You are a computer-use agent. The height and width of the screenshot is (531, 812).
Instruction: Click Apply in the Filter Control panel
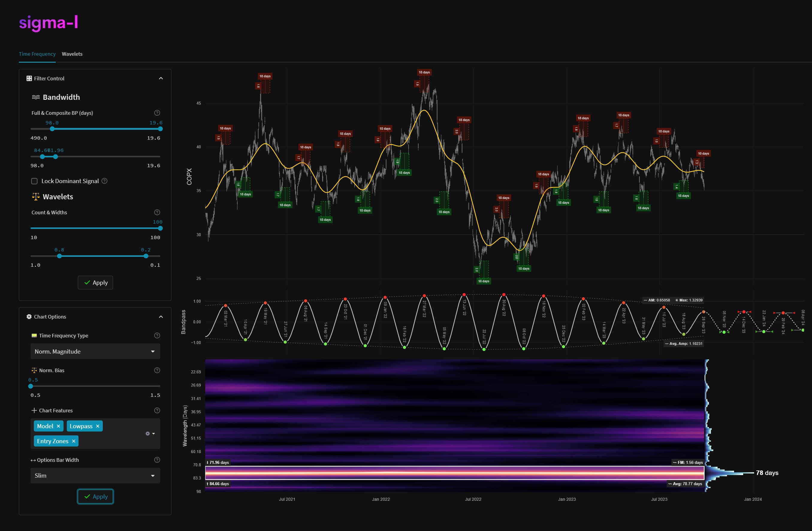tap(95, 283)
